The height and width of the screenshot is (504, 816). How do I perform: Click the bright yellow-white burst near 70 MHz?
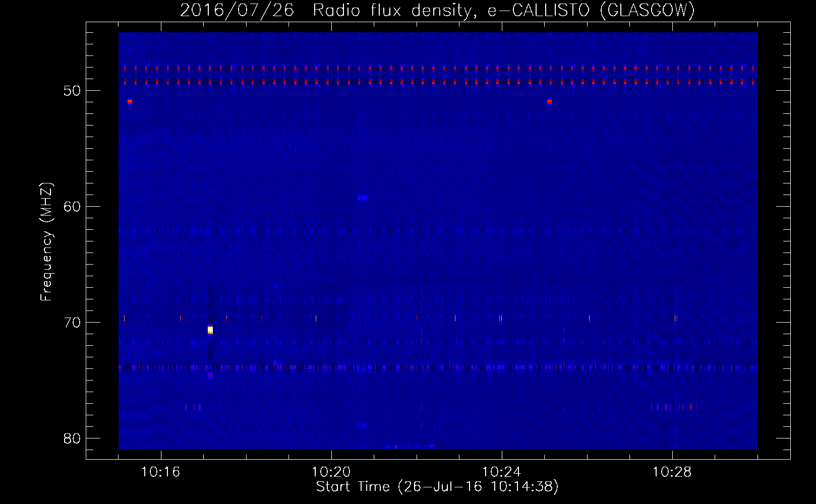(210, 330)
